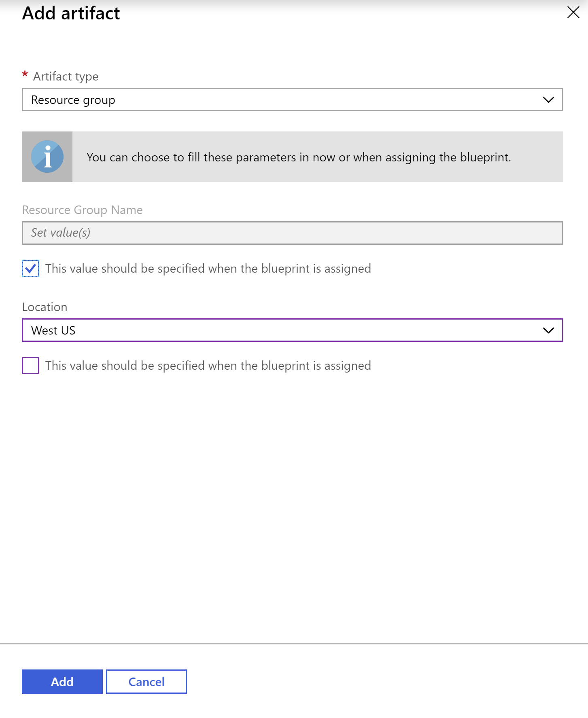Open the Location dropdown chevron
The width and height of the screenshot is (588, 718).
[548, 330]
